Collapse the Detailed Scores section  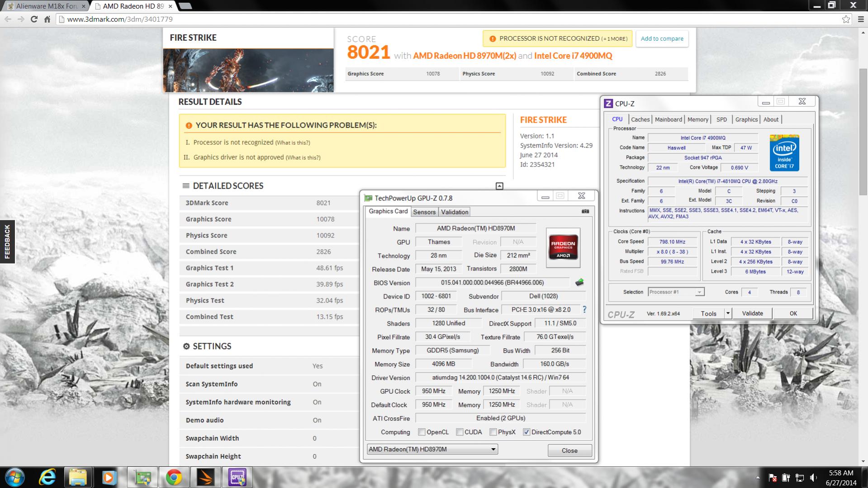tap(499, 186)
